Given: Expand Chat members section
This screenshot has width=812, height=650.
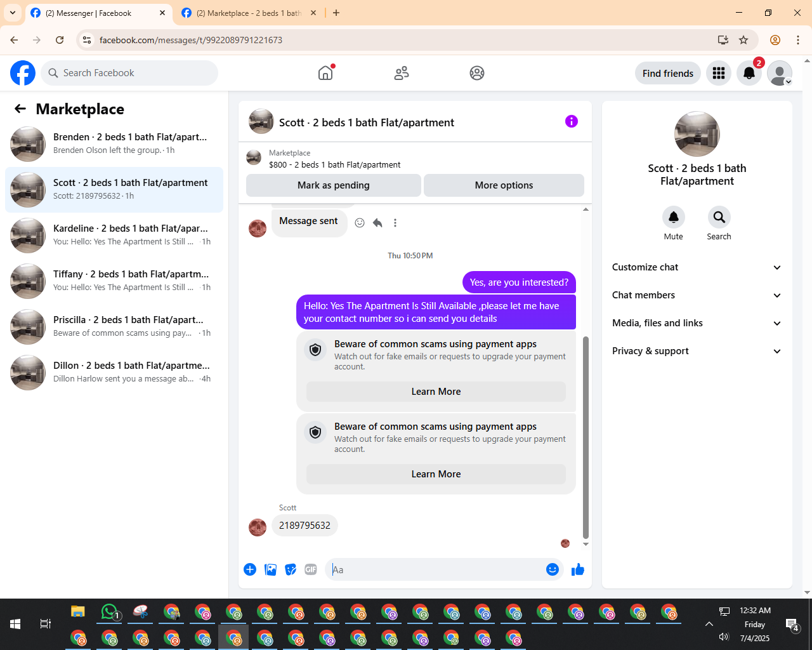Looking at the screenshot, I should click(x=697, y=295).
